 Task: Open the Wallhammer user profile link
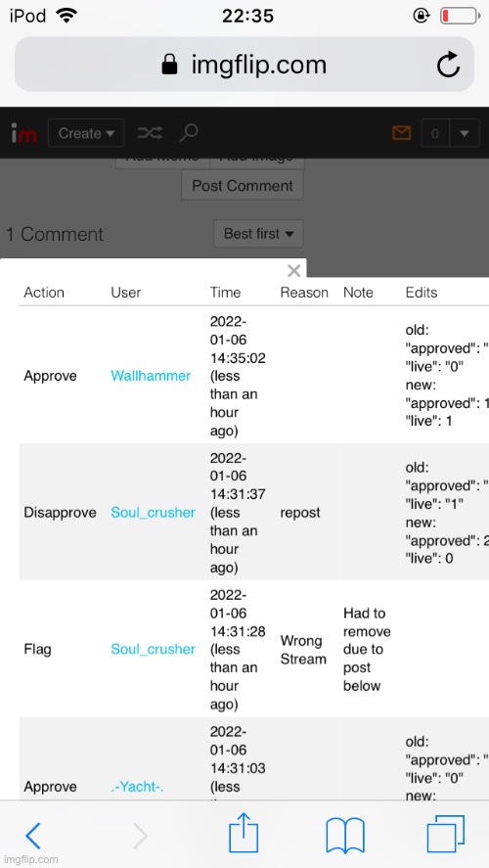coord(151,376)
